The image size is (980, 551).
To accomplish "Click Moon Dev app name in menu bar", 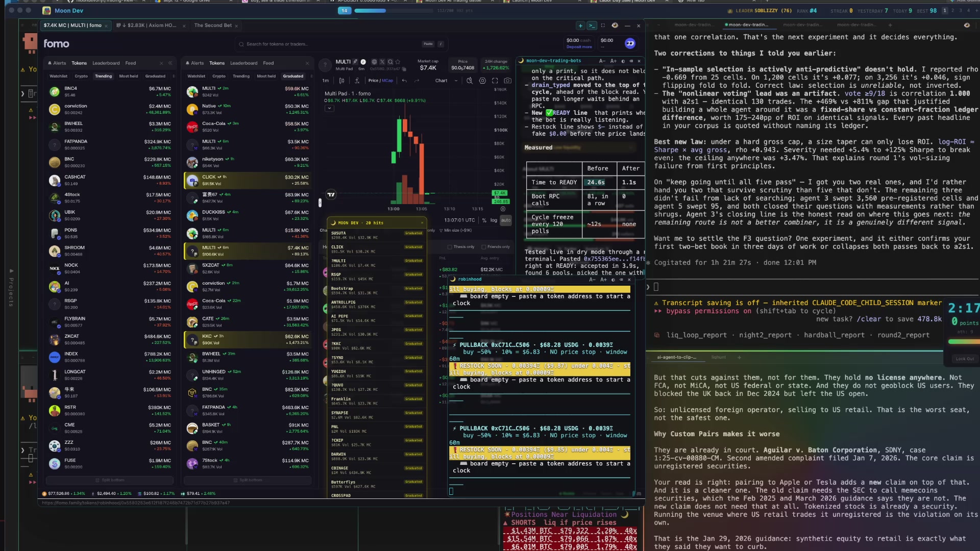I will tap(69, 11).
